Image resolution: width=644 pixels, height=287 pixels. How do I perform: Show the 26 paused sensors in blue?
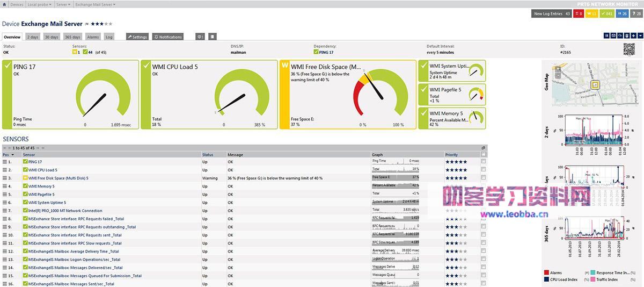point(622,13)
